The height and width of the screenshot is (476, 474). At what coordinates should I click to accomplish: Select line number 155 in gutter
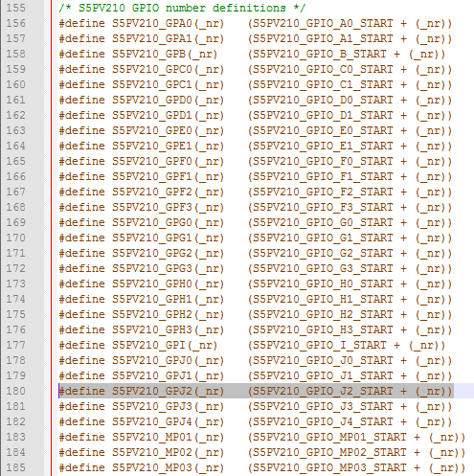click(15, 8)
